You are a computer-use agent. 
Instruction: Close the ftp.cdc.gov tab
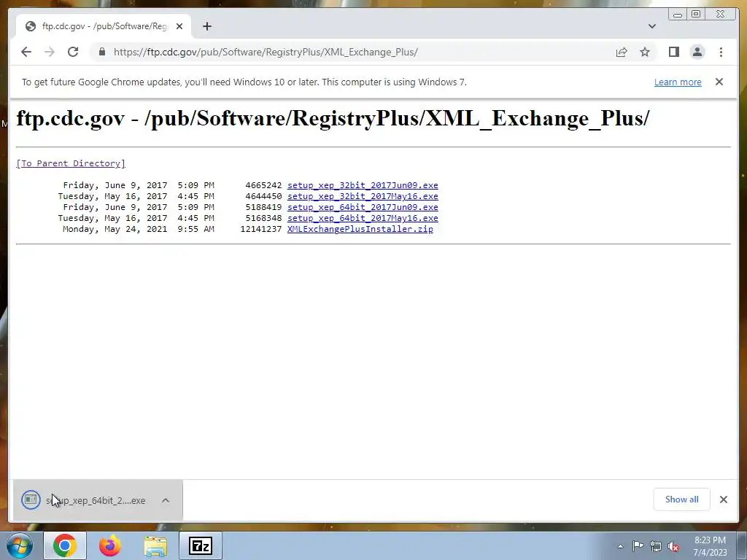coord(179,26)
